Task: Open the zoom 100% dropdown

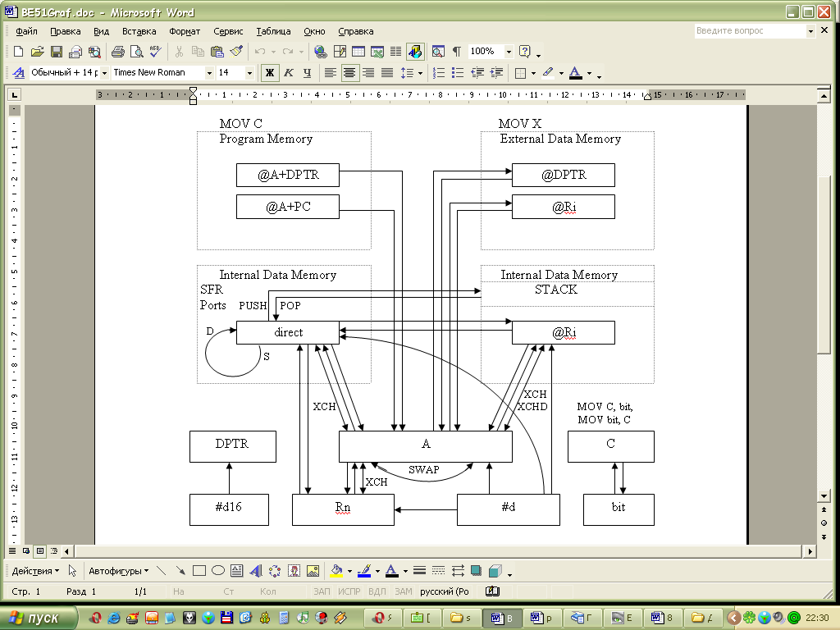Action: coord(509,52)
